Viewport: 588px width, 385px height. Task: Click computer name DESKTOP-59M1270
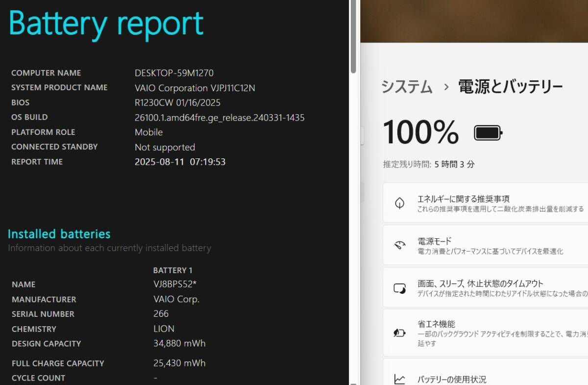(174, 73)
